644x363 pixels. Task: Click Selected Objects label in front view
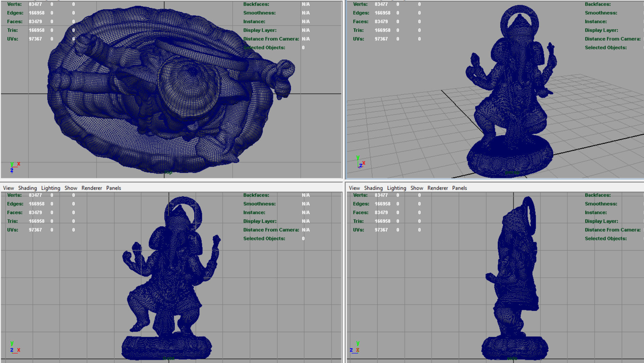(x=264, y=238)
